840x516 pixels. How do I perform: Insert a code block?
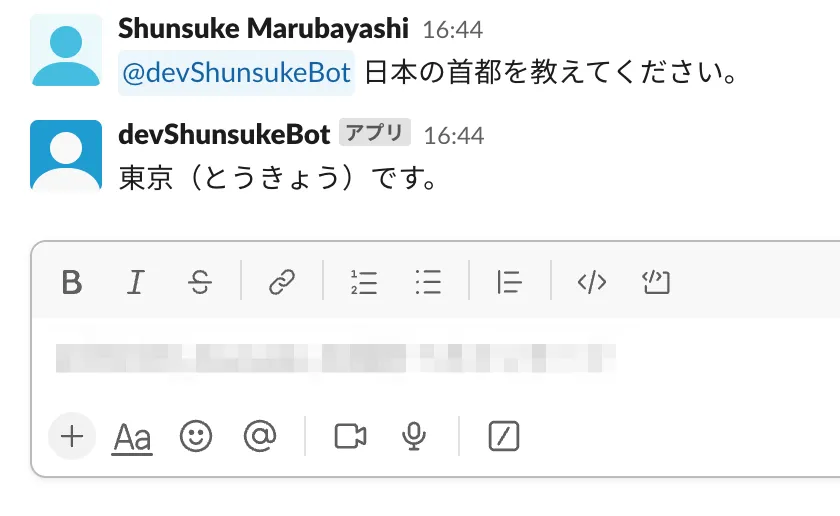tap(655, 283)
